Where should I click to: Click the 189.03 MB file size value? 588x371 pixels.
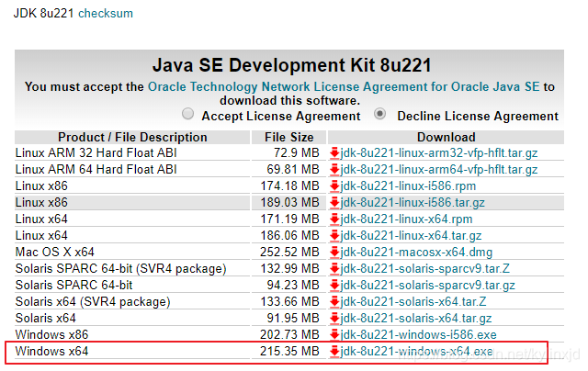pyautogui.click(x=290, y=203)
